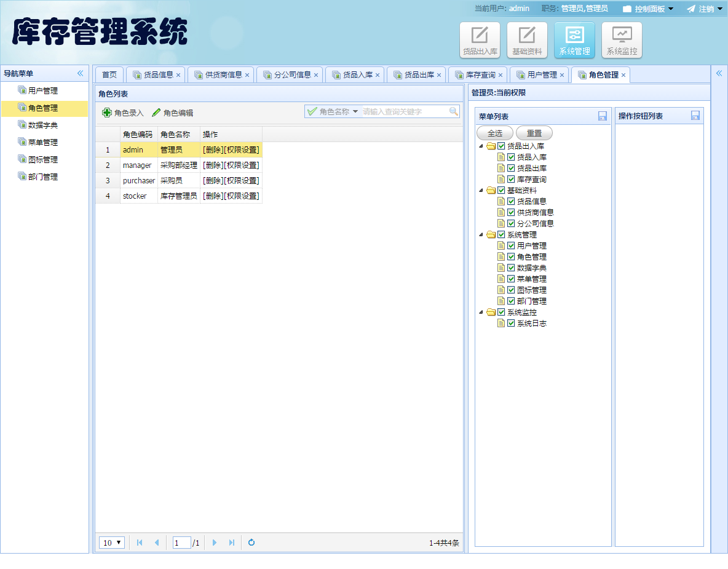Select the row with 采购部经理

179,165
